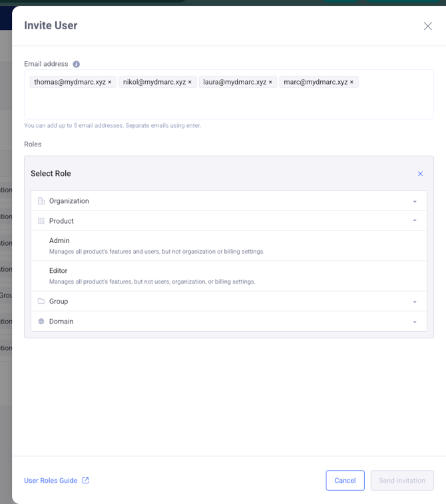Expand the Organization role section

(x=414, y=201)
